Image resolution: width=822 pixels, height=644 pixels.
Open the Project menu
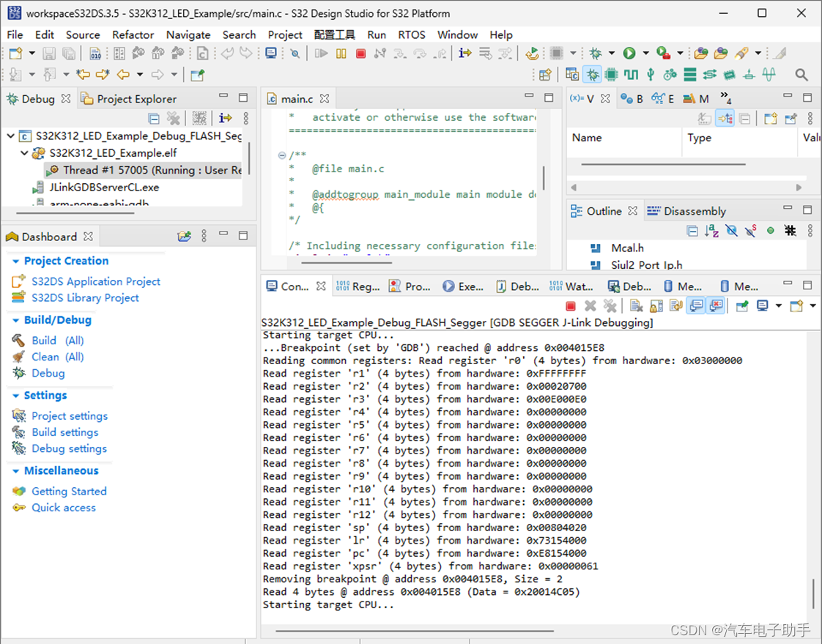click(x=285, y=34)
